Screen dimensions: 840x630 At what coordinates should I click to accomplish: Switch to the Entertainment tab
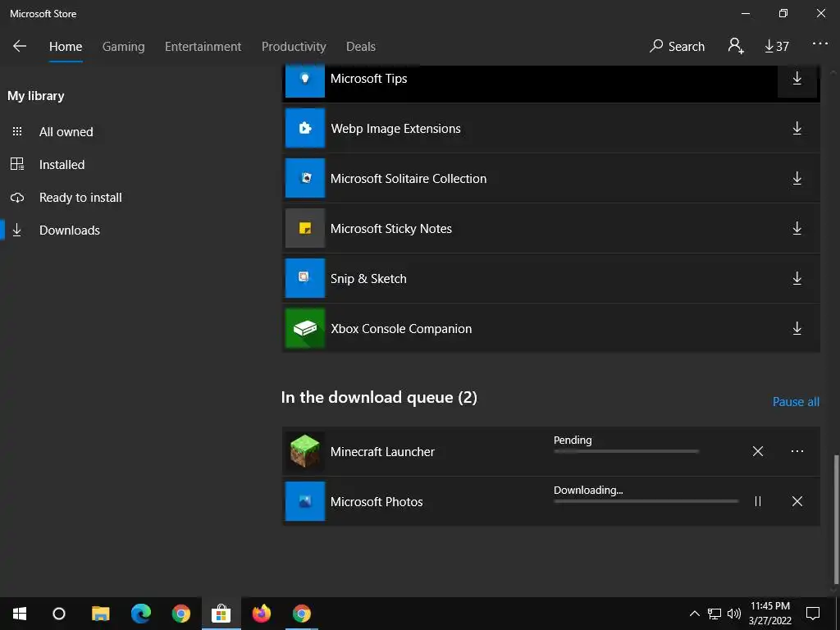tap(203, 47)
